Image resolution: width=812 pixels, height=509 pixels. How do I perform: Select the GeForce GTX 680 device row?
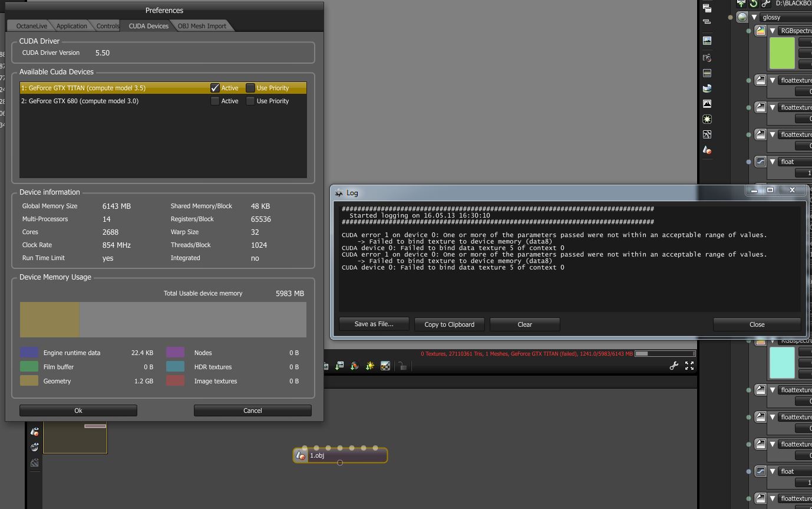pos(163,101)
